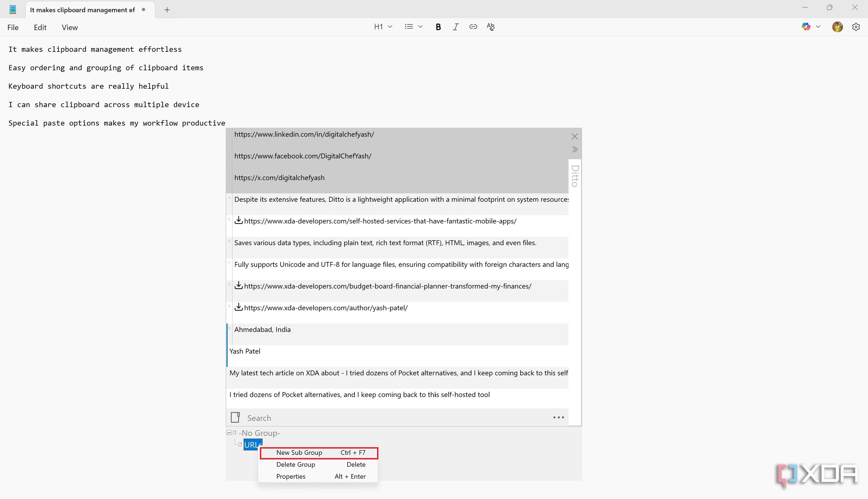Viewport: 868px width, 499px height.
Task: Select the 'Ahmedabad, India' clip
Action: click(397, 334)
